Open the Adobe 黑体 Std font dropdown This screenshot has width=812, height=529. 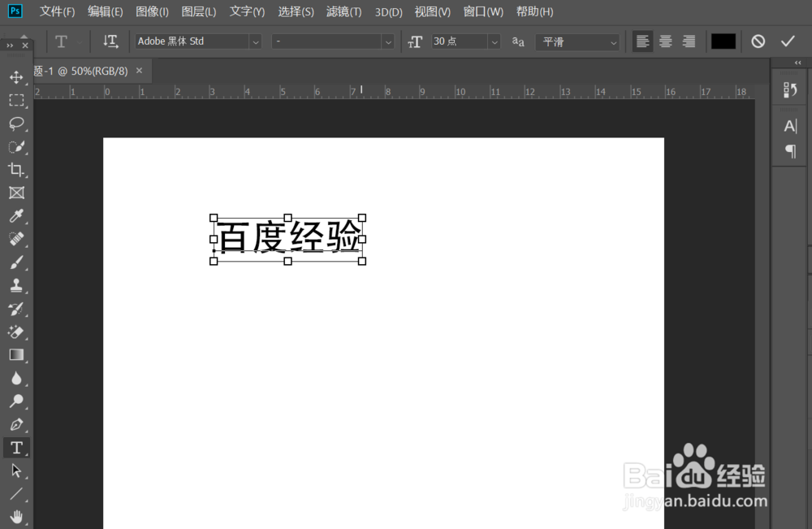(255, 42)
